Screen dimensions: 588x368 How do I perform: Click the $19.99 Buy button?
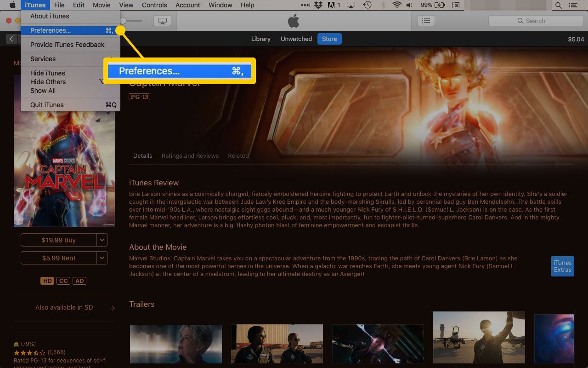pyautogui.click(x=59, y=240)
